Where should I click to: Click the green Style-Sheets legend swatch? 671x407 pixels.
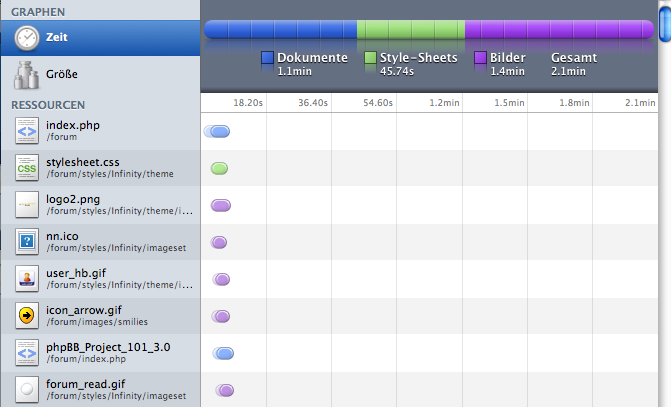371,58
